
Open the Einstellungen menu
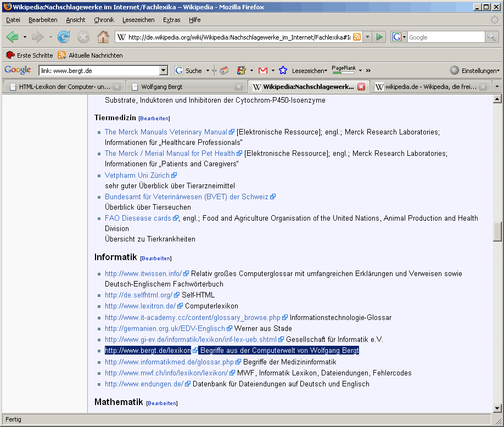(x=475, y=70)
